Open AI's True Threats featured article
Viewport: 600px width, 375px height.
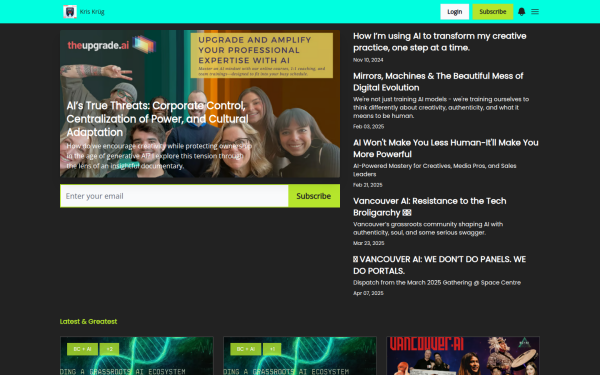coord(157,119)
